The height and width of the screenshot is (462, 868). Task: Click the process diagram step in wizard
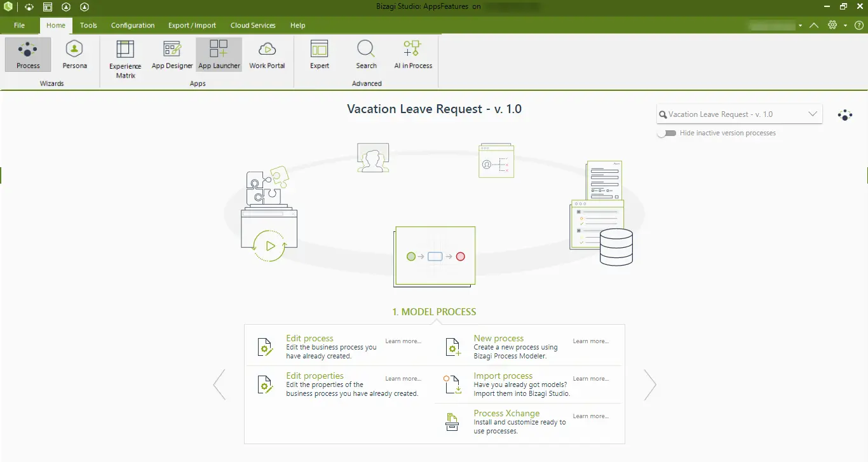pos(435,256)
